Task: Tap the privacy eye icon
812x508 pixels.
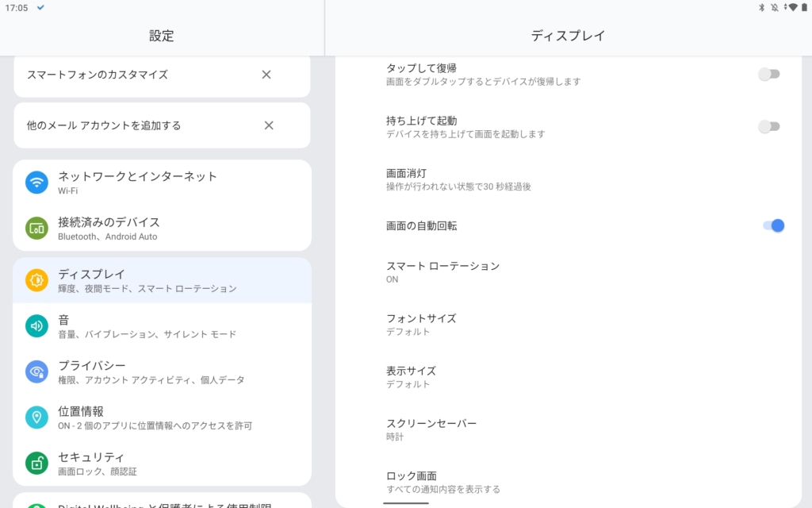Action: [36, 371]
